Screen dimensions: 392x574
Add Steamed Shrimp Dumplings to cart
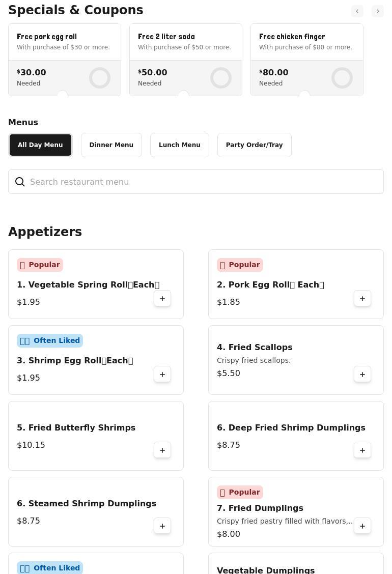point(162,526)
